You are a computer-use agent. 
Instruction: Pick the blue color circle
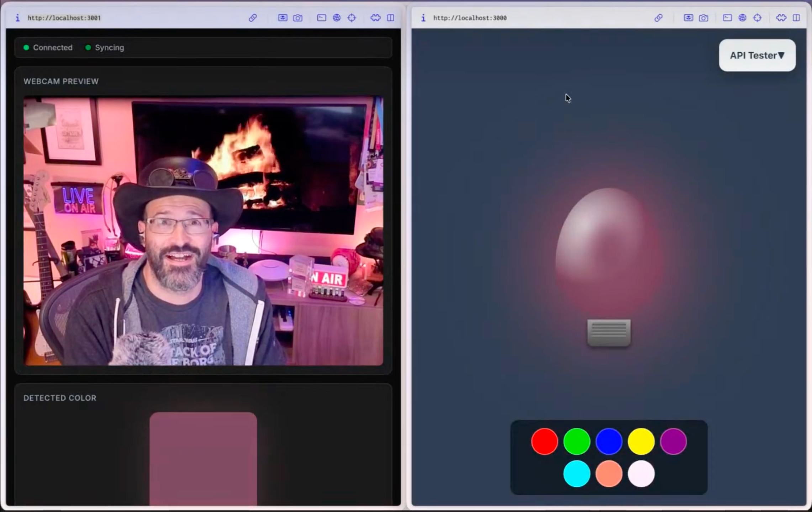(609, 442)
